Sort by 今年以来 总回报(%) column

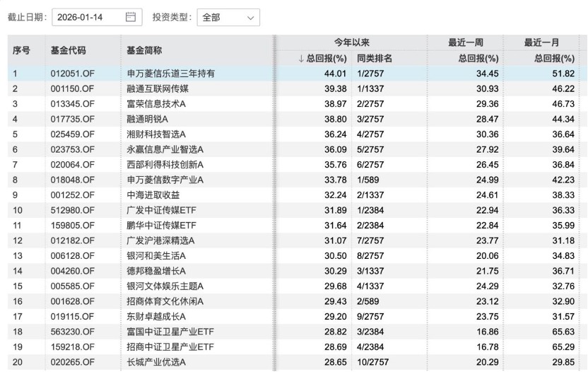322,58
